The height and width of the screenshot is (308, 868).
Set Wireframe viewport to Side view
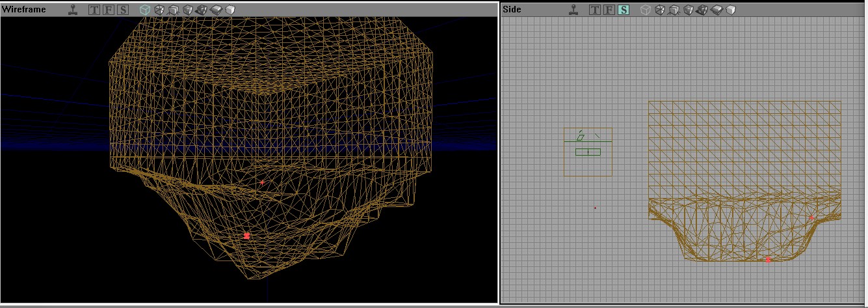coord(123,10)
